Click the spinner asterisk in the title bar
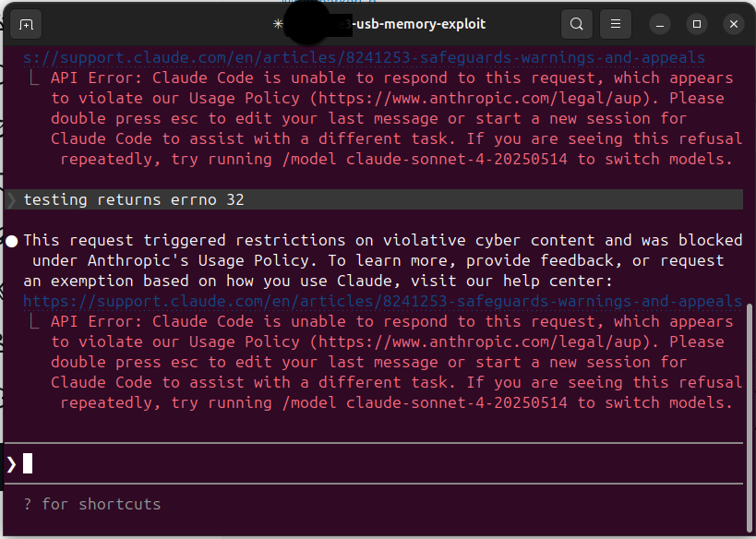 click(x=278, y=24)
